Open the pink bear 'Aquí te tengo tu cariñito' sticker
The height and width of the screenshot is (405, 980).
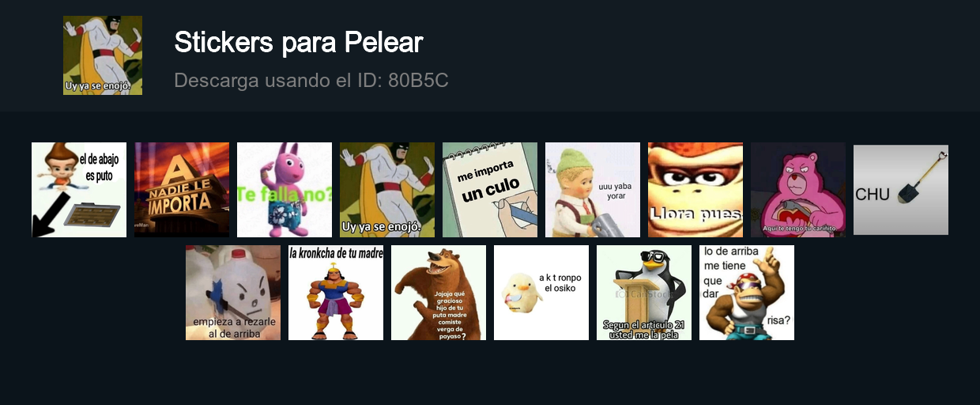coord(798,190)
